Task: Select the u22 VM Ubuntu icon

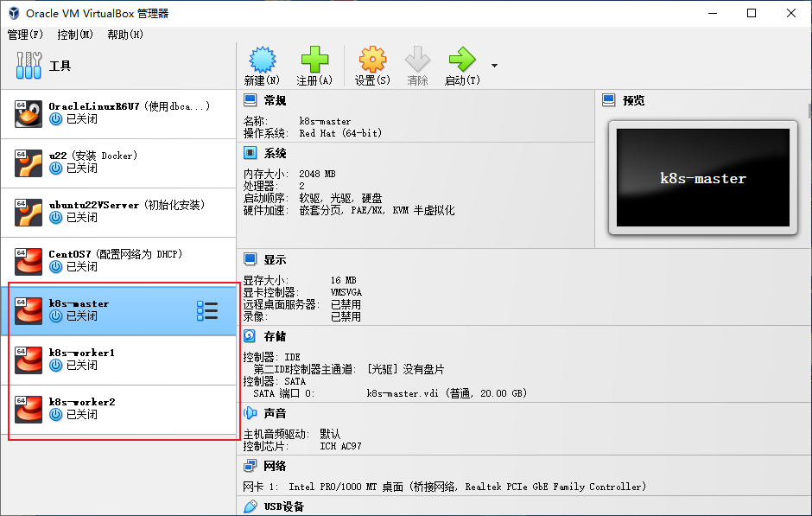Action: point(28,163)
